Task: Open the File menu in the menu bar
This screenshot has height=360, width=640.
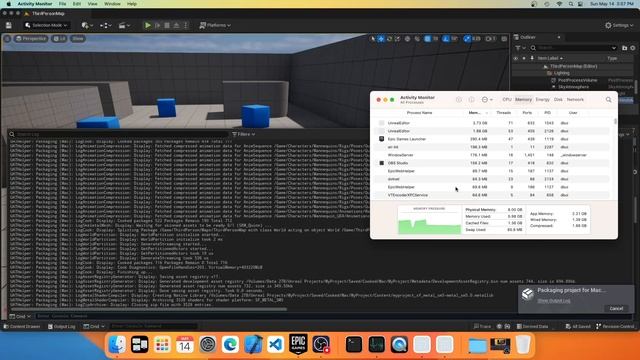Action: tap(62, 4)
